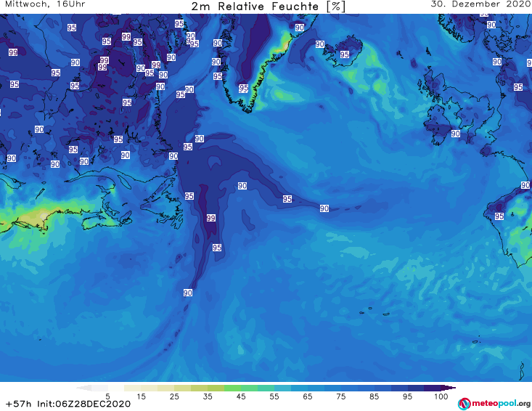Click the meteopool.org logo
The width and height of the screenshot is (532, 411).
point(494,404)
